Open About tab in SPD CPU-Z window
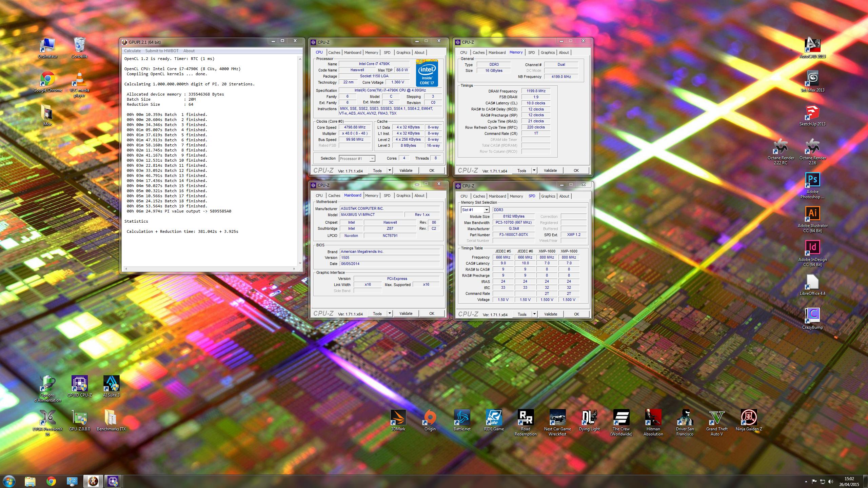This screenshot has height=488, width=868. click(x=564, y=196)
